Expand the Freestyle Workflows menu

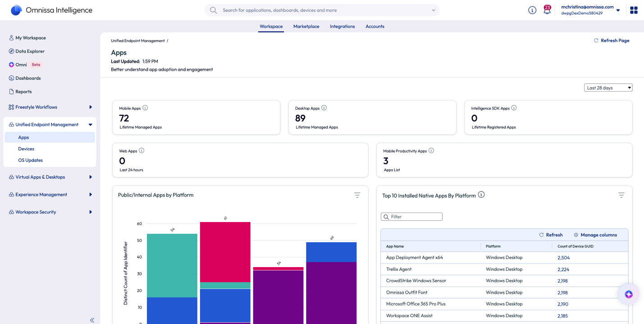[91, 107]
